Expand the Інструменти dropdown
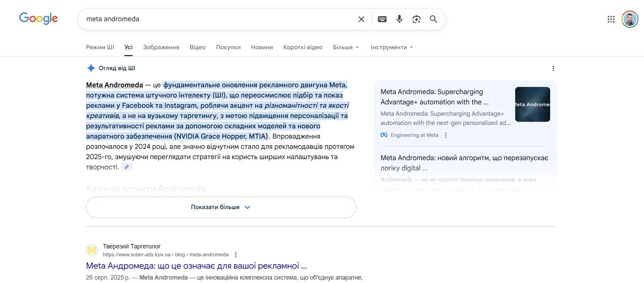 click(392, 47)
